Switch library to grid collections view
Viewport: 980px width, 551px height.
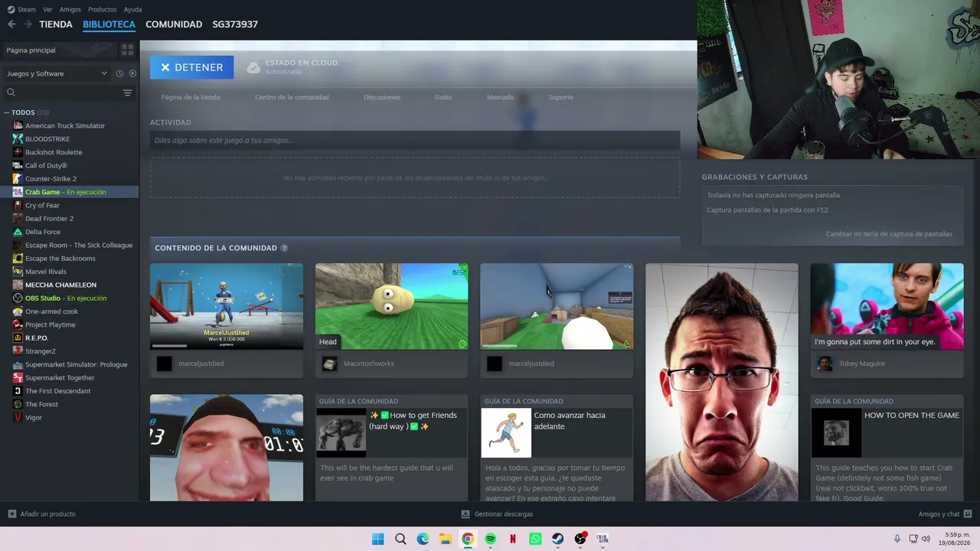pyautogui.click(x=127, y=50)
